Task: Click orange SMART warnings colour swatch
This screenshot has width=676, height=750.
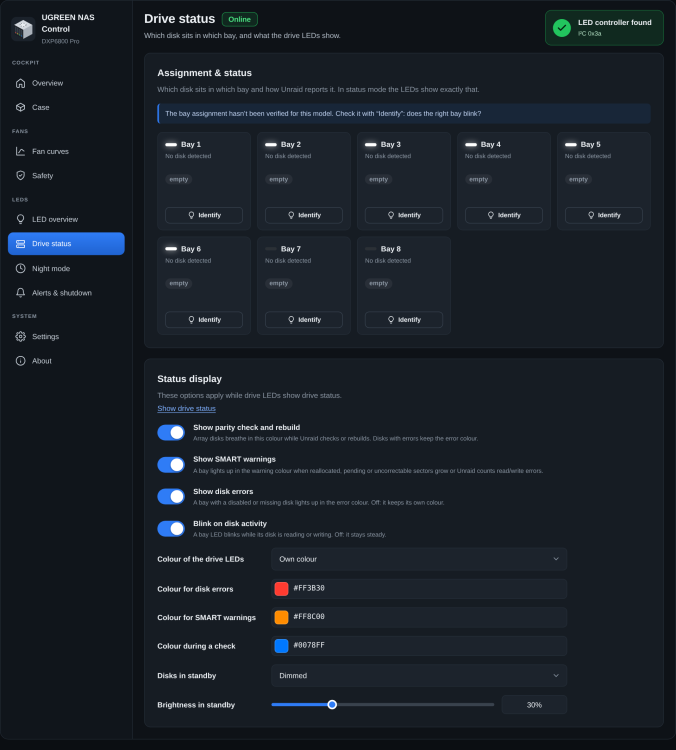Action: (281, 617)
